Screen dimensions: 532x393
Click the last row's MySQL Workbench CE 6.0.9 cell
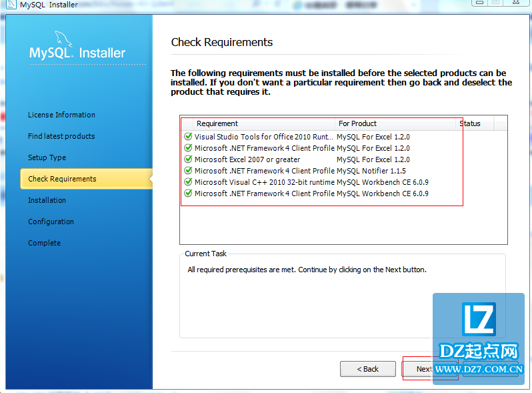pos(383,193)
